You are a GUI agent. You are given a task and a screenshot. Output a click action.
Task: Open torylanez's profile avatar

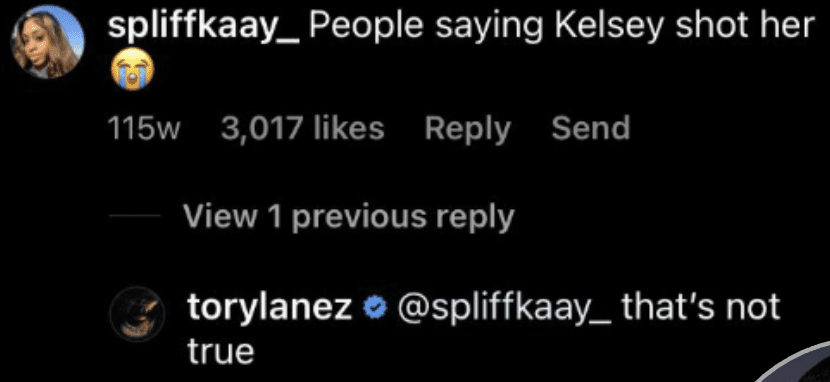(x=137, y=314)
